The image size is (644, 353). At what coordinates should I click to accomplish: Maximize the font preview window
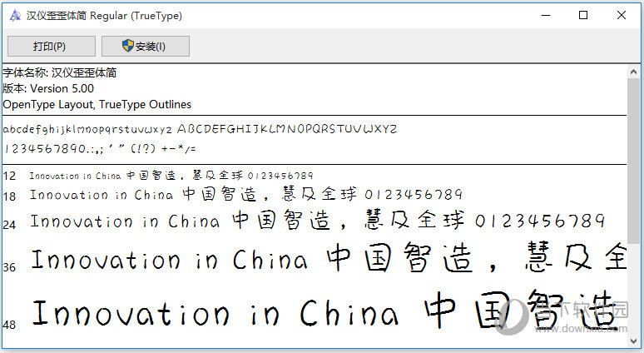coord(582,16)
